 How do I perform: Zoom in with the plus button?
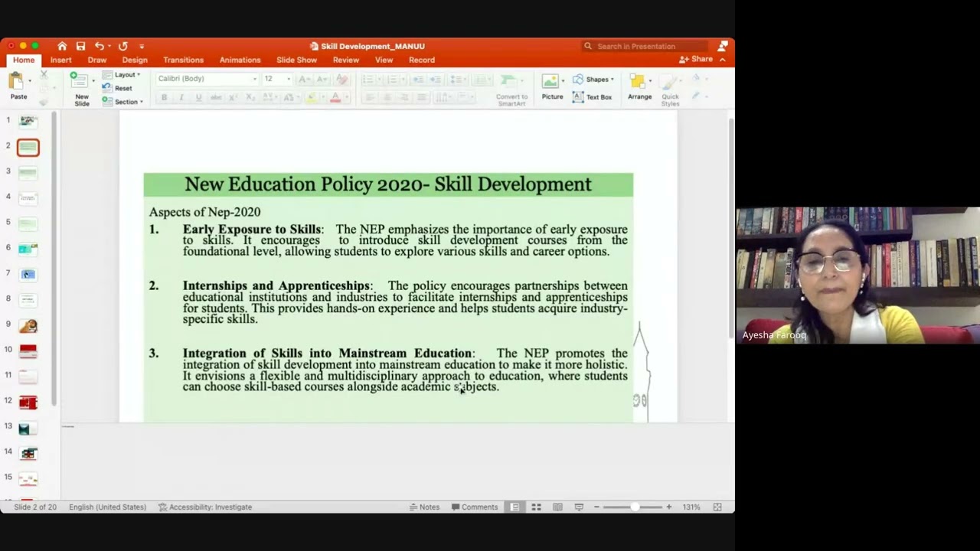[668, 507]
